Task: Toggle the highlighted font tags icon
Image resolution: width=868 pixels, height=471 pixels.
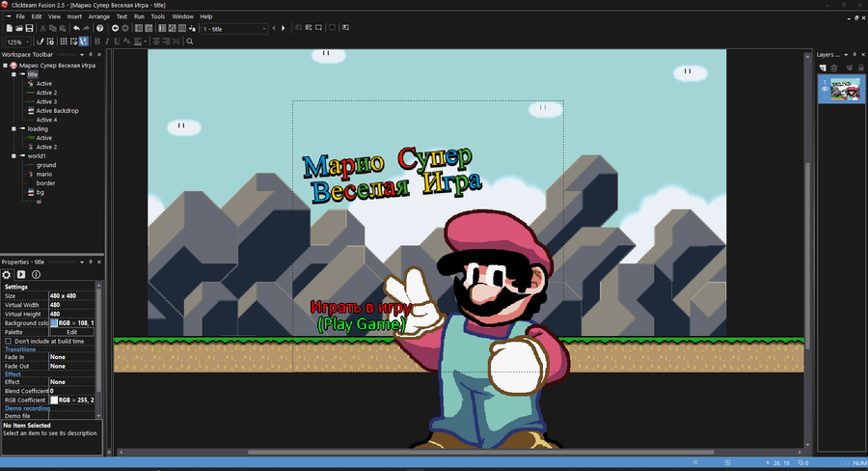Action: (x=84, y=42)
